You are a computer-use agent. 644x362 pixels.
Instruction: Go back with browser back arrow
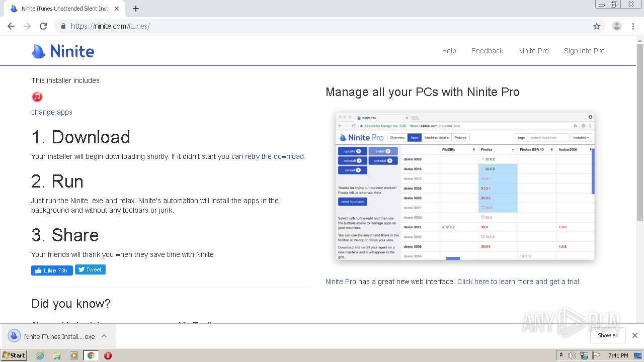point(11,26)
